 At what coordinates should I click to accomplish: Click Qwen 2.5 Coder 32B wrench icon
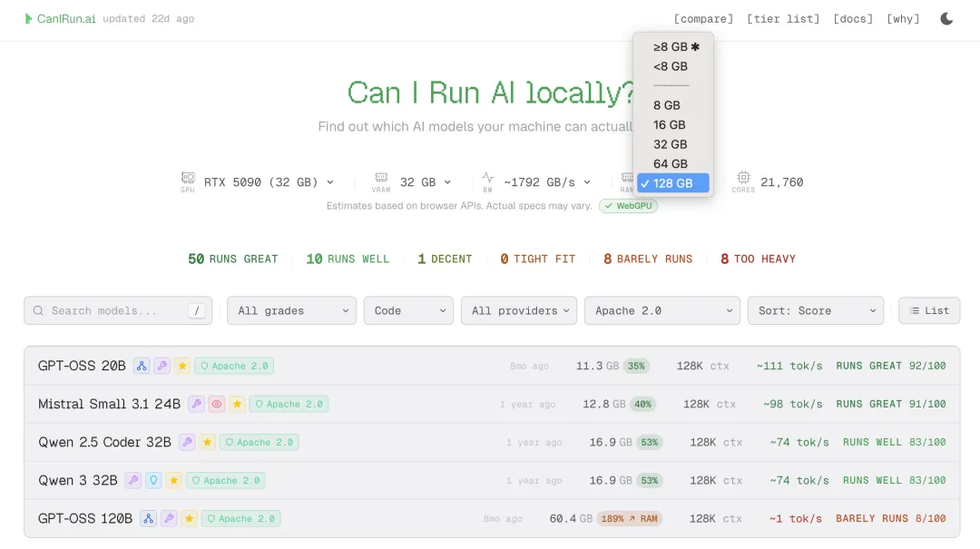click(187, 442)
